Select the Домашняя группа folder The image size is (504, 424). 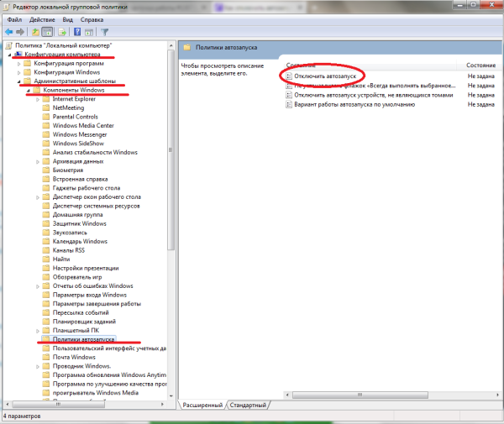[78, 215]
